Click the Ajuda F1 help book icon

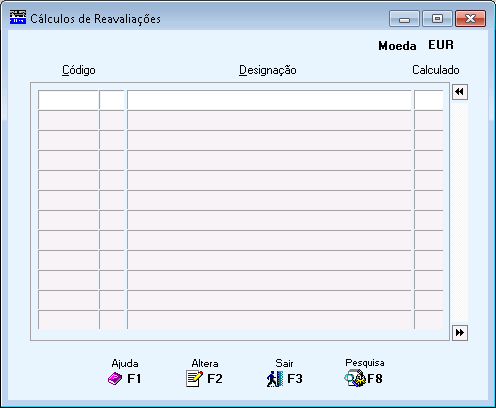point(115,379)
